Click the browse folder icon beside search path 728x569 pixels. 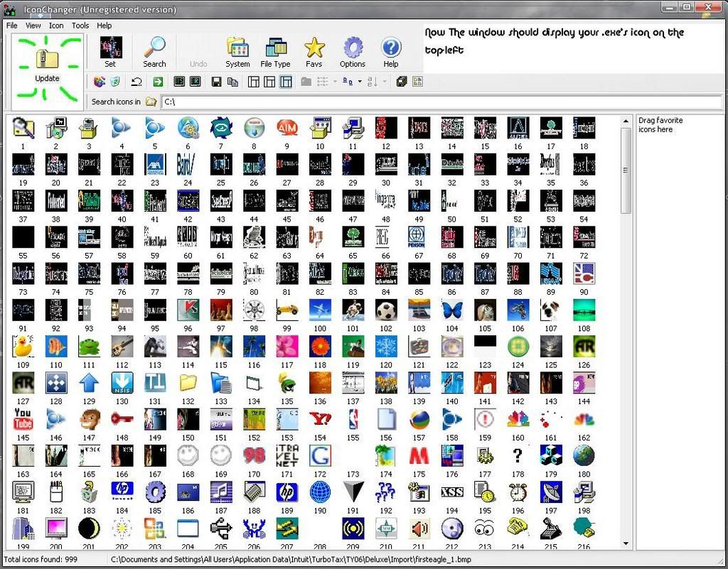[x=151, y=102]
